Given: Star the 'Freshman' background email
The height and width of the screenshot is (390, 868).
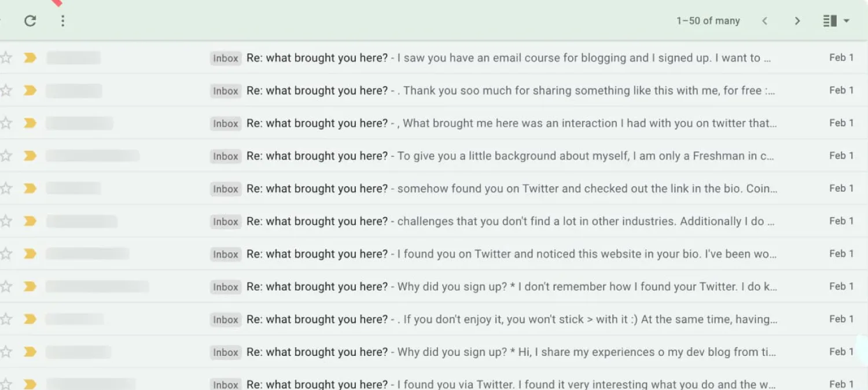Looking at the screenshot, I should (6, 156).
